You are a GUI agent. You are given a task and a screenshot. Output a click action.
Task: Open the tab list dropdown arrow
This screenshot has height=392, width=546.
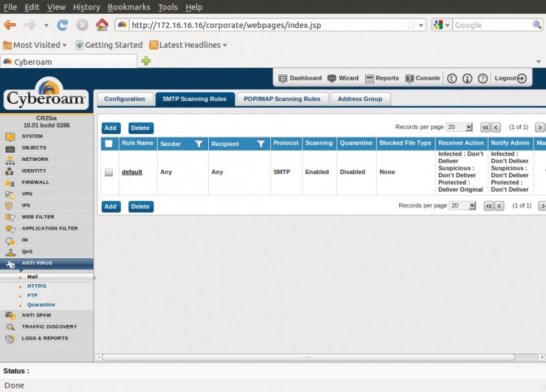tap(538, 61)
